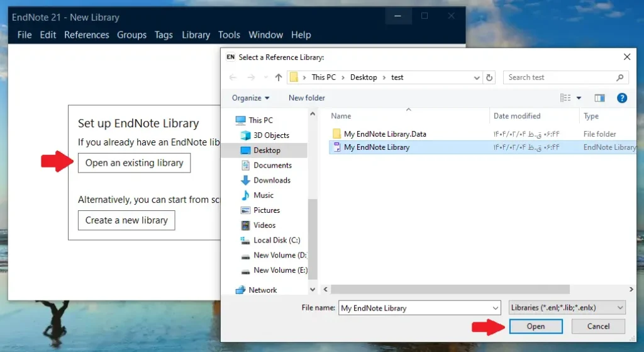Go back with the back arrow icon
Viewport: 644px width, 352px height.
[233, 77]
